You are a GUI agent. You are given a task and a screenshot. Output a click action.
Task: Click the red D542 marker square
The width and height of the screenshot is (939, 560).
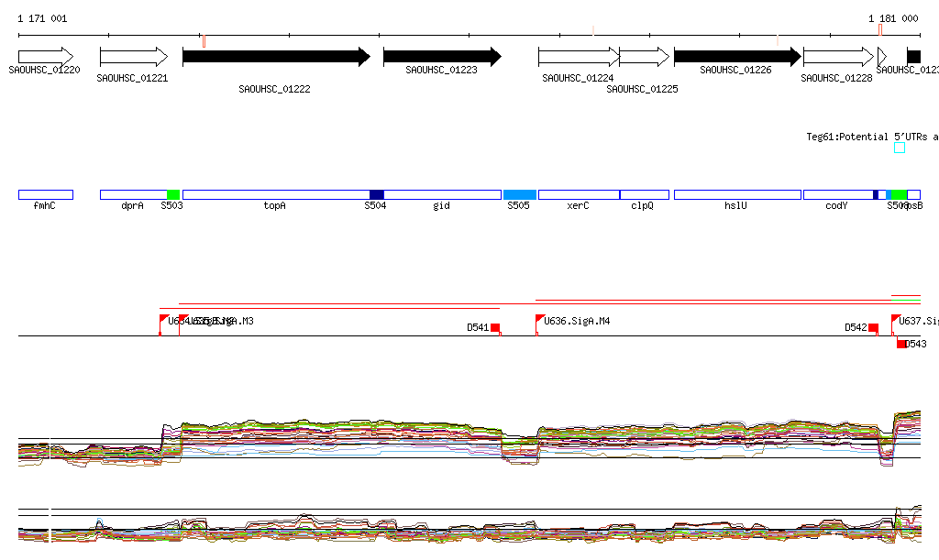[x=873, y=327]
